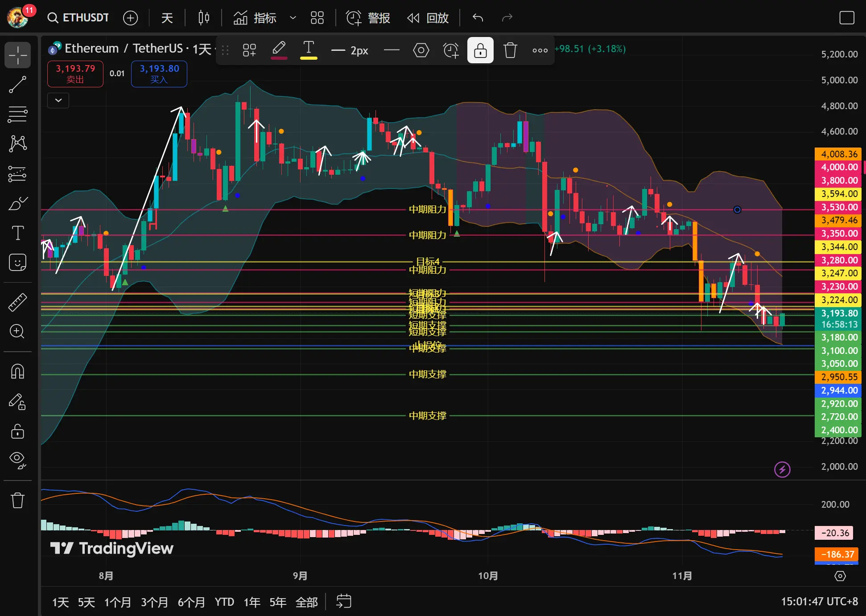Image resolution: width=866 pixels, height=616 pixels.
Task: Click the emoji sticker tool
Action: (x=17, y=263)
